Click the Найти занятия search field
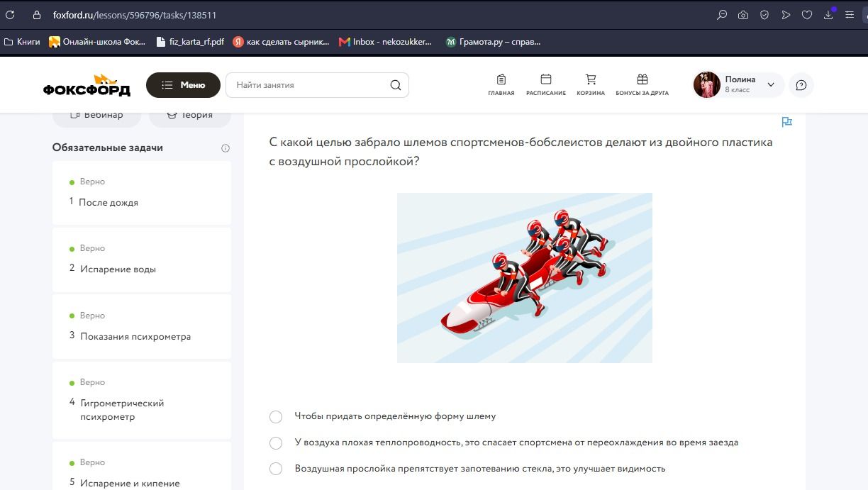 pyautogui.click(x=317, y=85)
